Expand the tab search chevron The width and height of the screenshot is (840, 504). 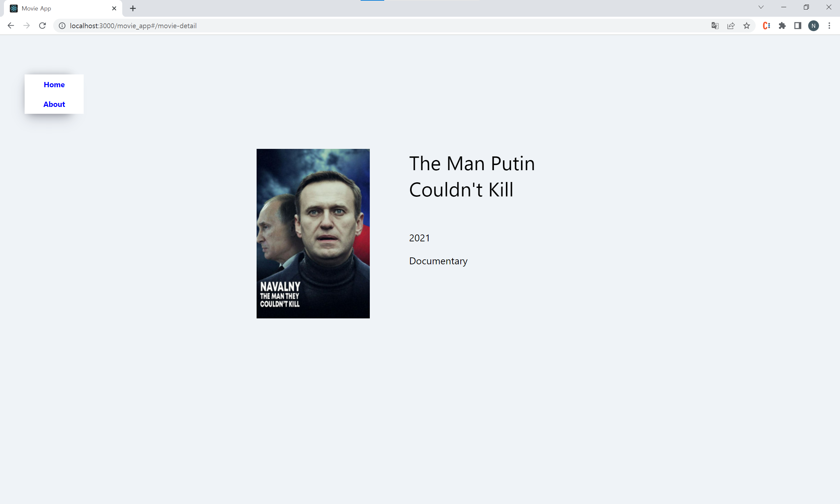761,7
